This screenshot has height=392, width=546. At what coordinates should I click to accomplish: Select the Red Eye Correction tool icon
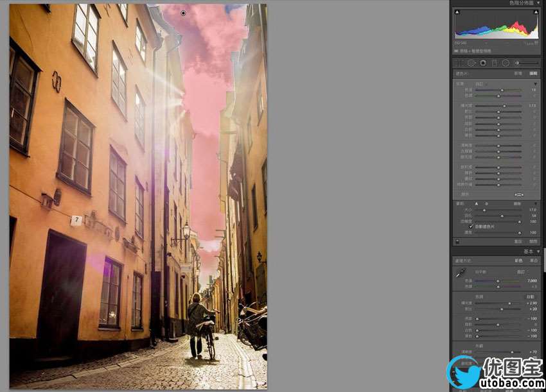[x=483, y=63]
